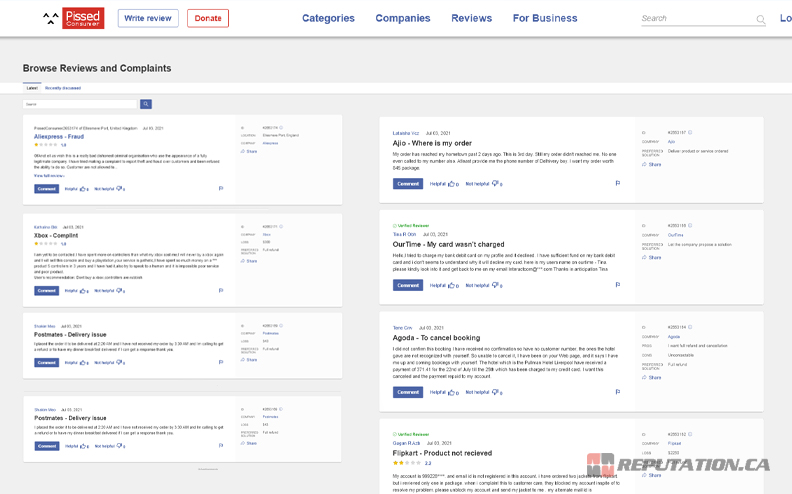The image size is (792, 494).
Task: Flag the OurTime card wasn't charged review
Action: (618, 285)
